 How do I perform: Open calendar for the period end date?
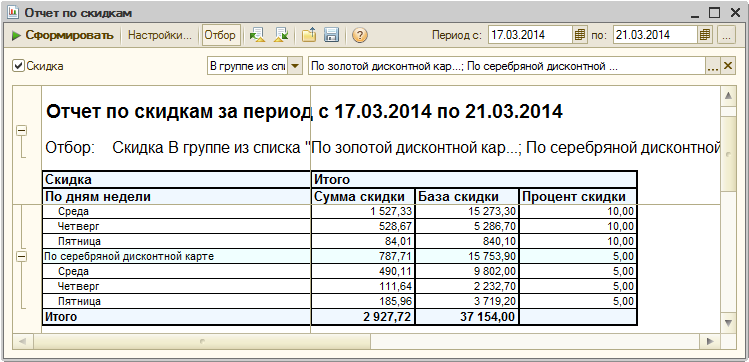click(705, 35)
